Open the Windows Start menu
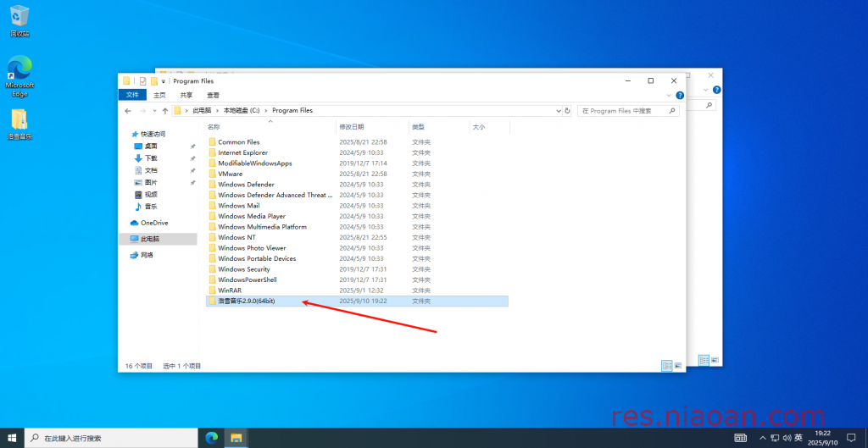 coord(12,438)
